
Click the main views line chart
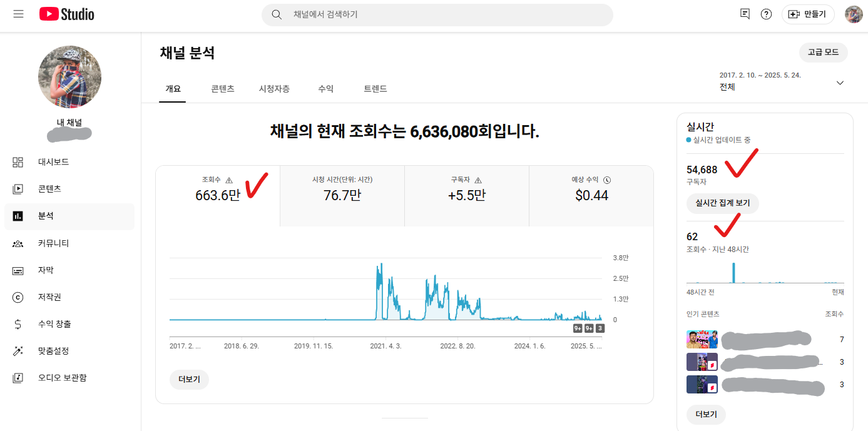[x=385, y=290]
